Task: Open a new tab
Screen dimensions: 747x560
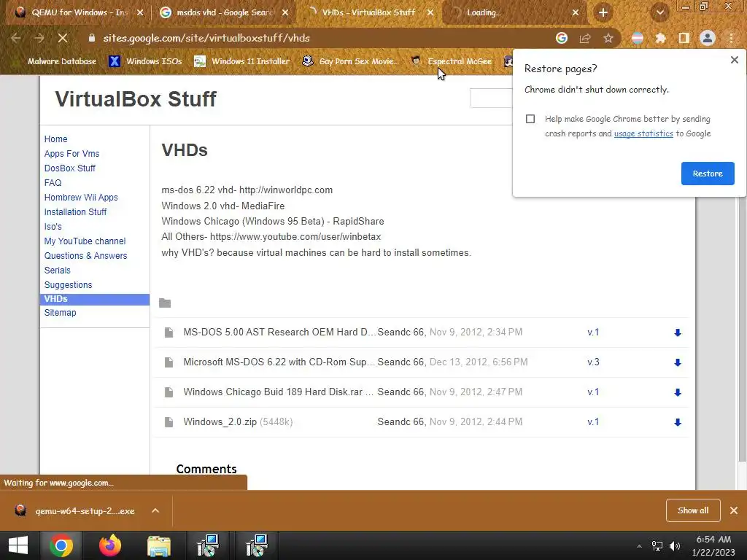Action: [x=603, y=12]
